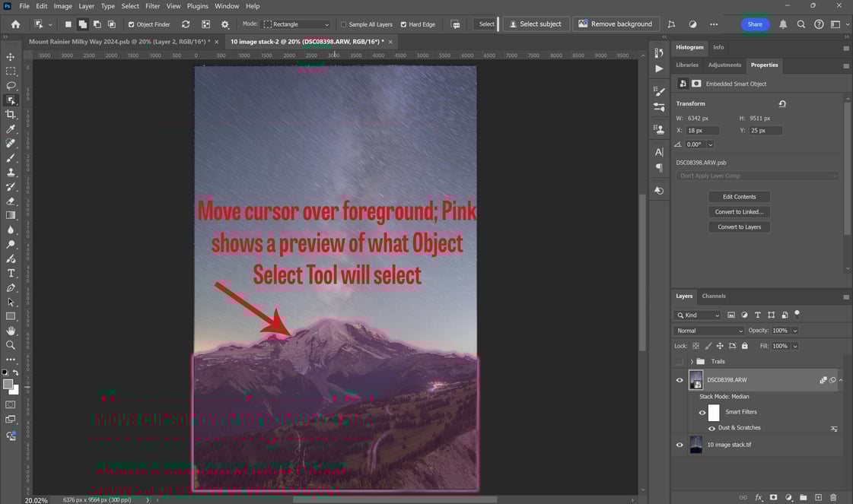Open the Mode Rectangle dropdown
The height and width of the screenshot is (504, 853).
tap(297, 24)
